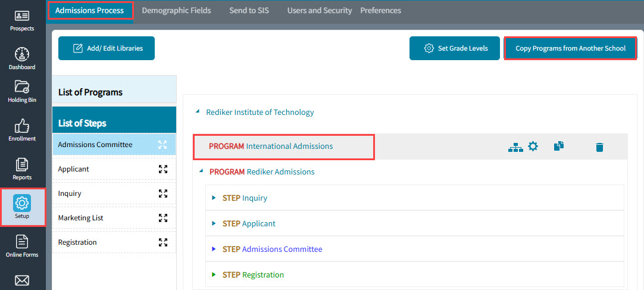644x290 pixels.
Task: Click gear settings icon for International Admissions
Action: coord(533,146)
